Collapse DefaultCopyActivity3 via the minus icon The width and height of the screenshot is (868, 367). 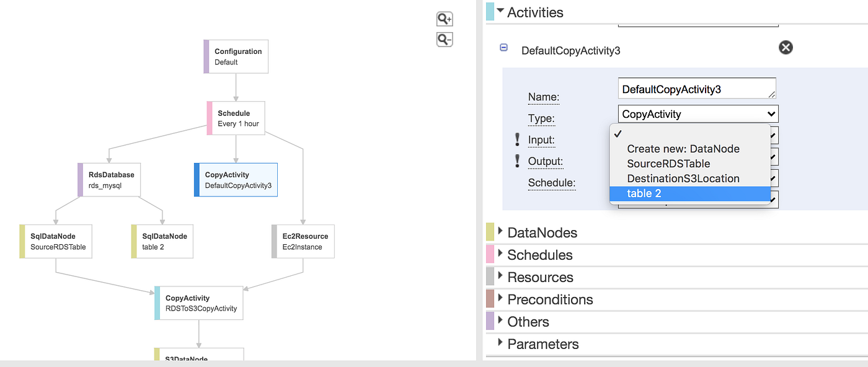tap(503, 47)
